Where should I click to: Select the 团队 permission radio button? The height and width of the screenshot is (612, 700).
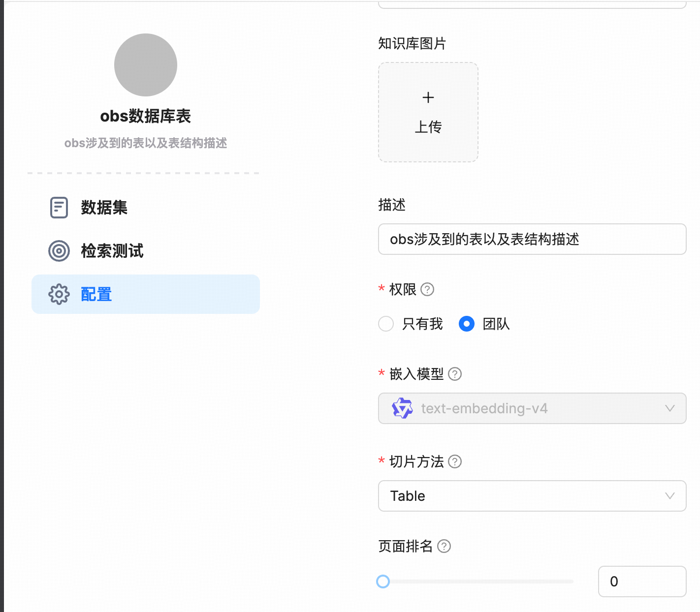tap(466, 324)
